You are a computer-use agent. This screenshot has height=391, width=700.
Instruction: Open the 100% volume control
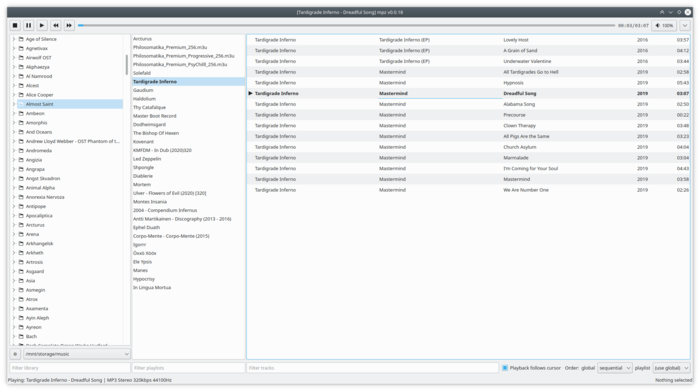664,25
